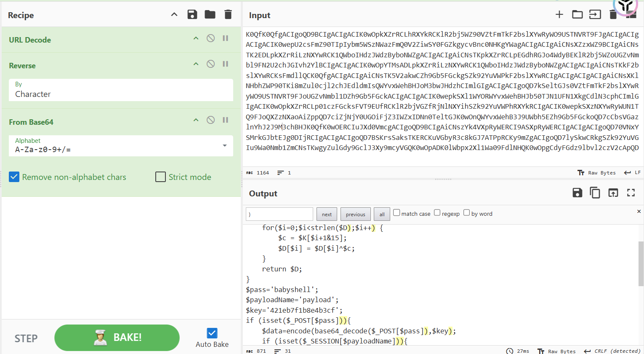
Task: Enable match case search option
Action: coord(397,212)
